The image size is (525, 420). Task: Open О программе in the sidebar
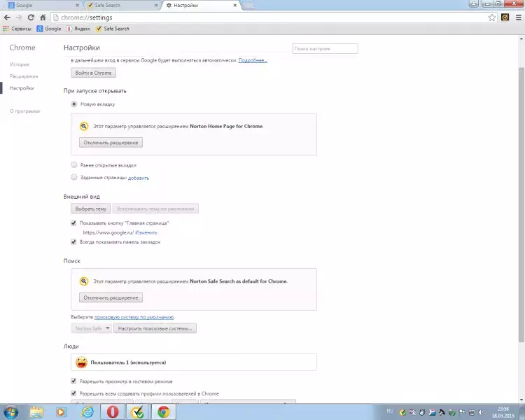[25, 111]
